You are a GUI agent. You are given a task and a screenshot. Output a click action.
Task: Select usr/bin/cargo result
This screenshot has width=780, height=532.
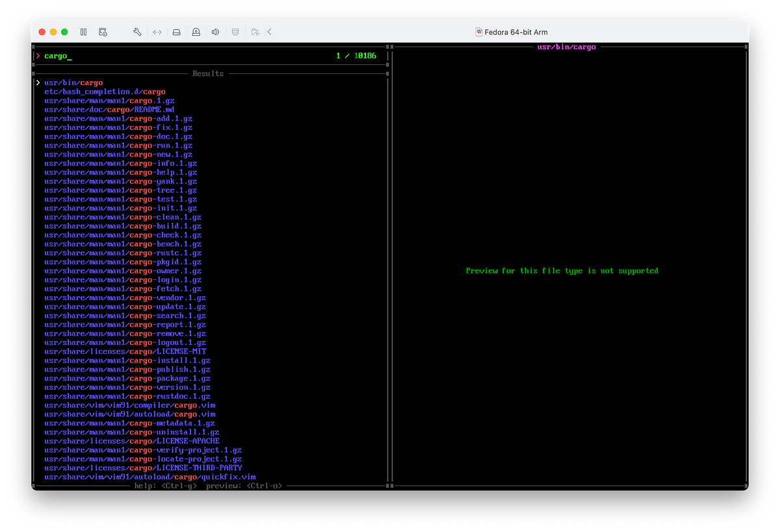[x=73, y=82]
